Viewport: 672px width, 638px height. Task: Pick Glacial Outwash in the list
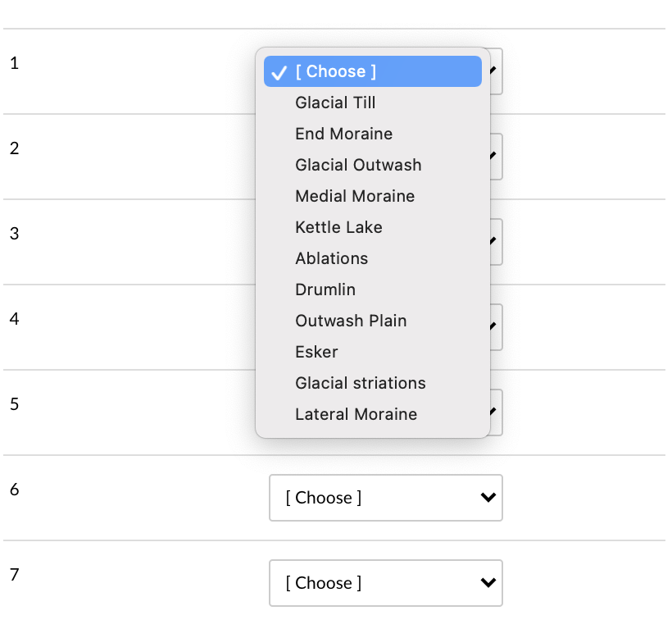click(358, 165)
